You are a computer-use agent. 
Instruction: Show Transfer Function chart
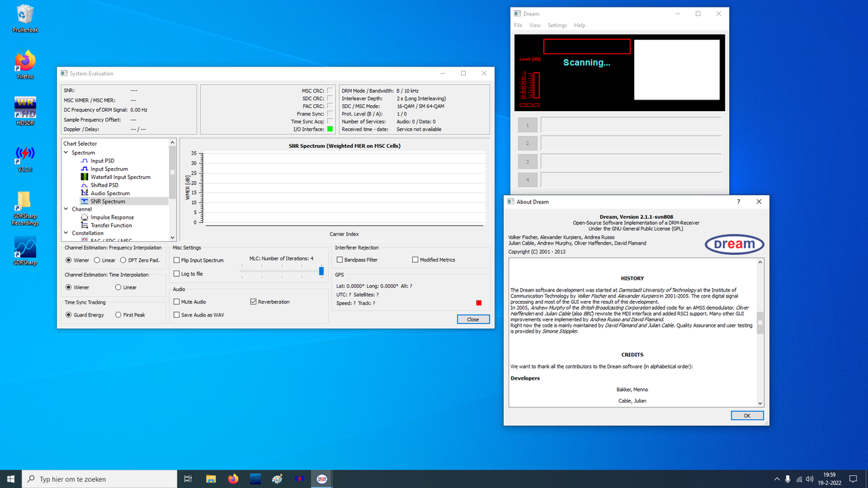pyautogui.click(x=111, y=226)
